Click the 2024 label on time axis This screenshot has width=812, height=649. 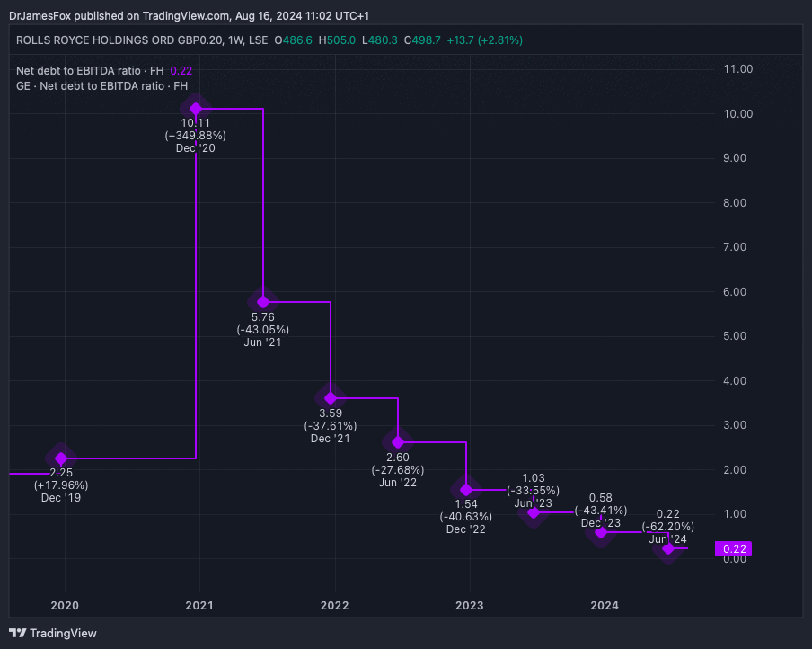click(x=605, y=606)
